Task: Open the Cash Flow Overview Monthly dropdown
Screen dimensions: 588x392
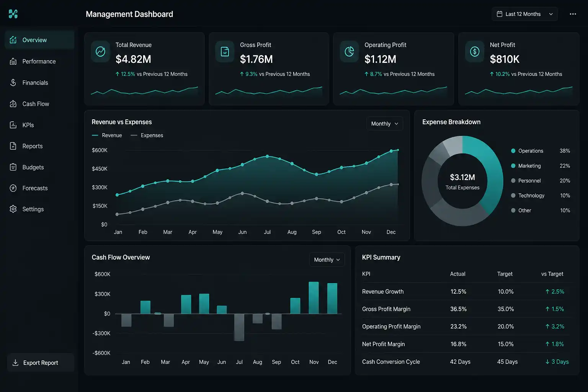Action: point(327,260)
